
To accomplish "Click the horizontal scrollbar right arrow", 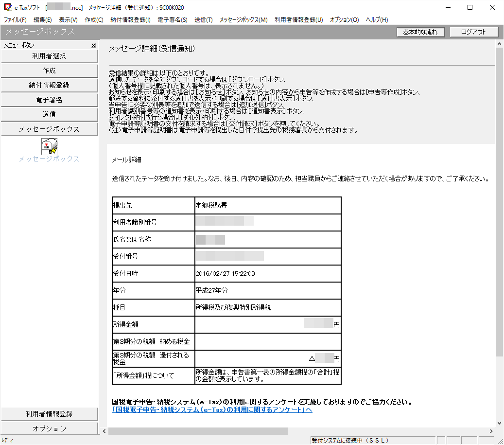I will point(491,431).
